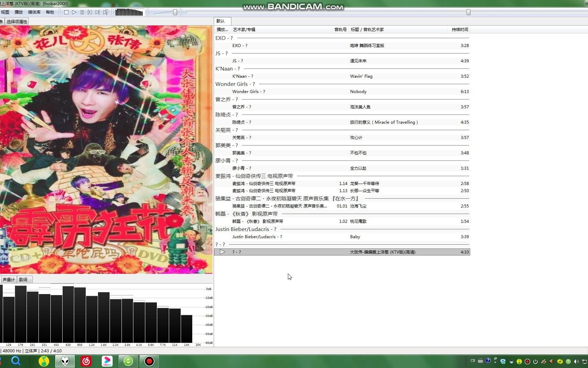The image size is (588, 368).
Task: Open the 播放 menu
Action: pos(19,12)
